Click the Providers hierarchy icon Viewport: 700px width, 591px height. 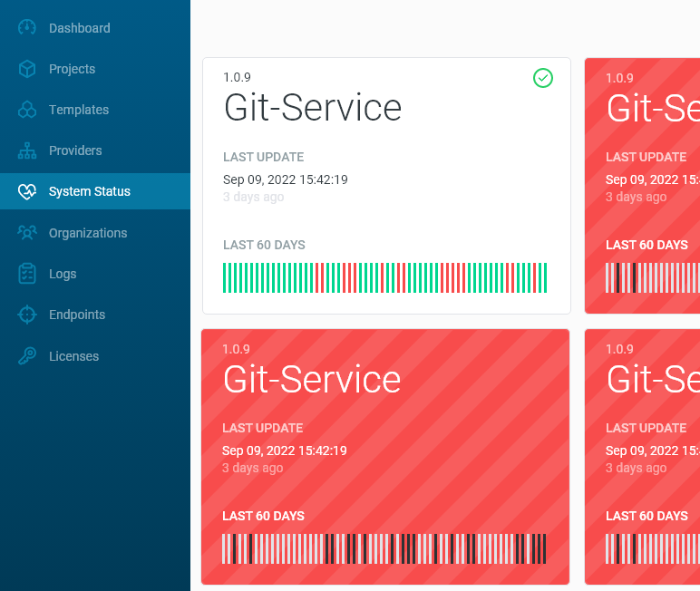(27, 150)
